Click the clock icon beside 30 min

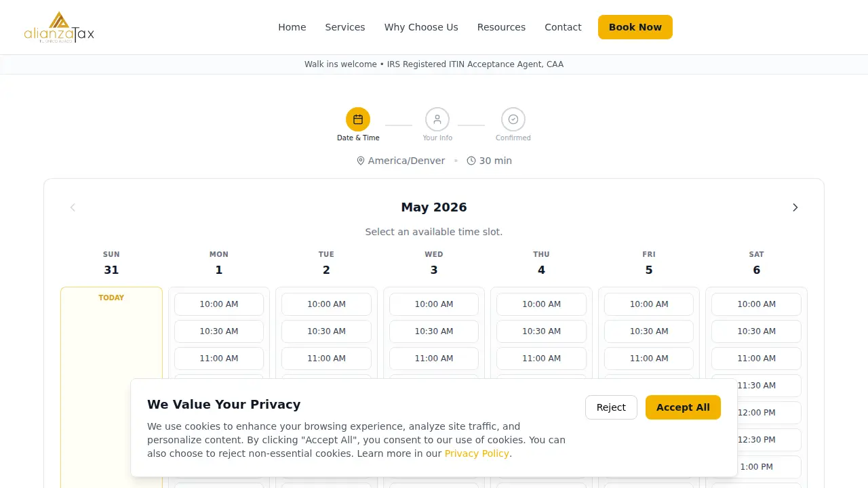coord(471,161)
